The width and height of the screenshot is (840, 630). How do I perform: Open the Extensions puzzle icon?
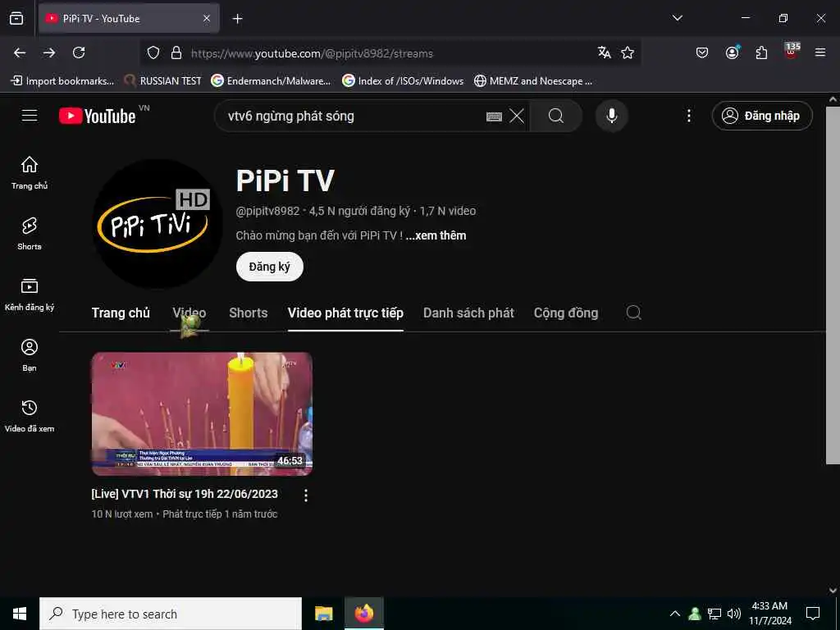click(762, 52)
